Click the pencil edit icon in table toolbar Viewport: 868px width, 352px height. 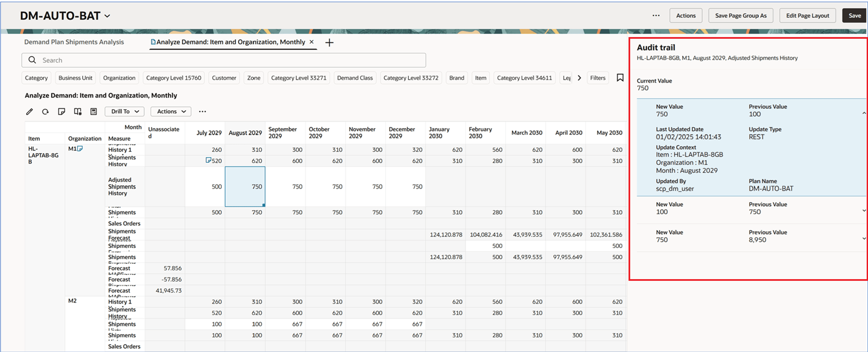coord(30,111)
